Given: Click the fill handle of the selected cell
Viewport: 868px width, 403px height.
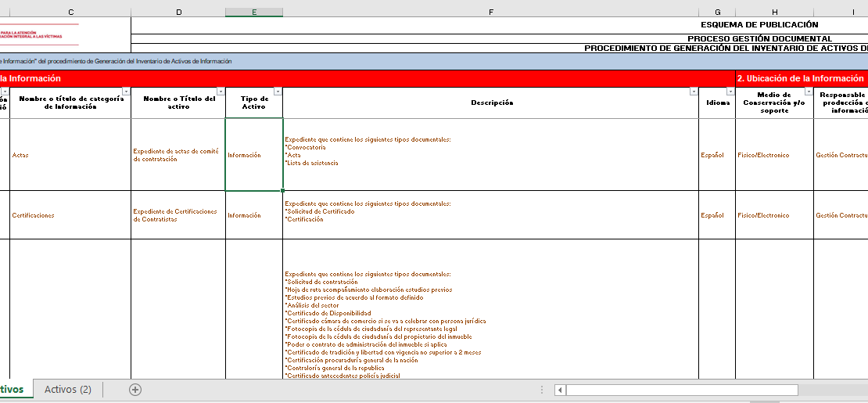Looking at the screenshot, I should [x=283, y=191].
